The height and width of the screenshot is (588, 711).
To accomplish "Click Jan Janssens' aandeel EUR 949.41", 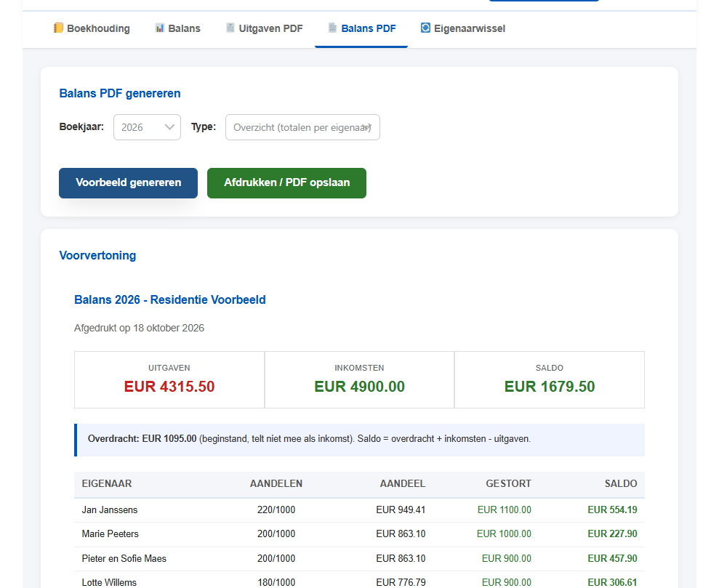I will [401, 510].
